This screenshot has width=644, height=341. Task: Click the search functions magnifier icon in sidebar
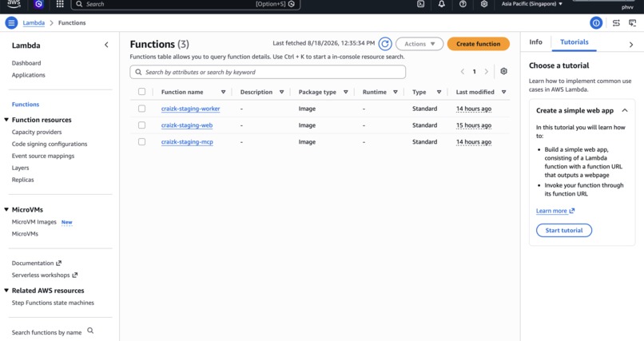coord(90,331)
